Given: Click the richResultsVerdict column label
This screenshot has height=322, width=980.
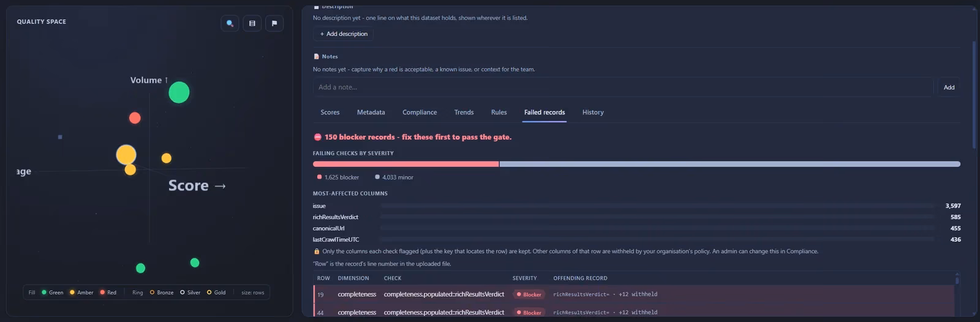Looking at the screenshot, I should pos(336,217).
